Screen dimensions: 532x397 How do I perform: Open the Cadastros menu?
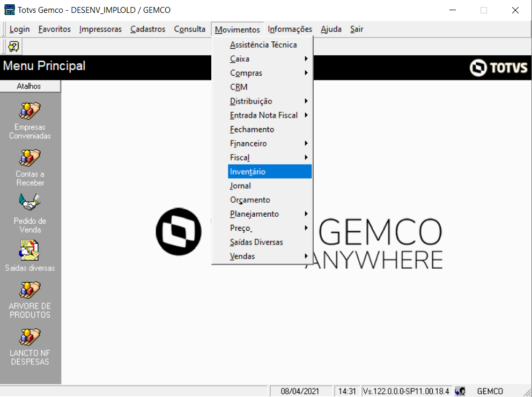click(148, 29)
